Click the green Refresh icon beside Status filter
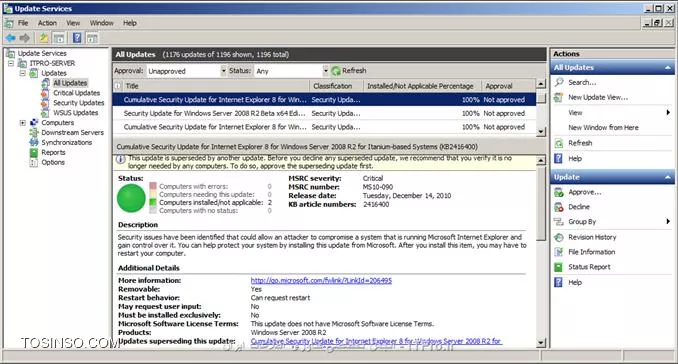Viewport: 678px width, 364px height. point(336,70)
